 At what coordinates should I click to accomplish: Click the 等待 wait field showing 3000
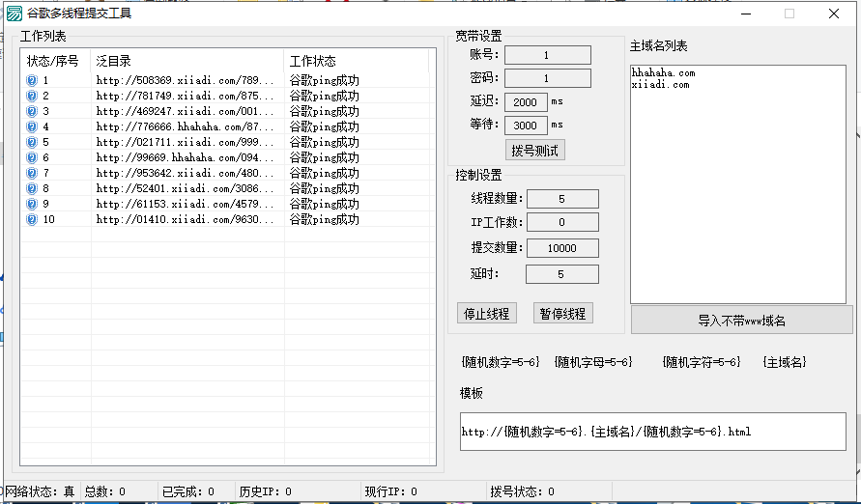(526, 126)
